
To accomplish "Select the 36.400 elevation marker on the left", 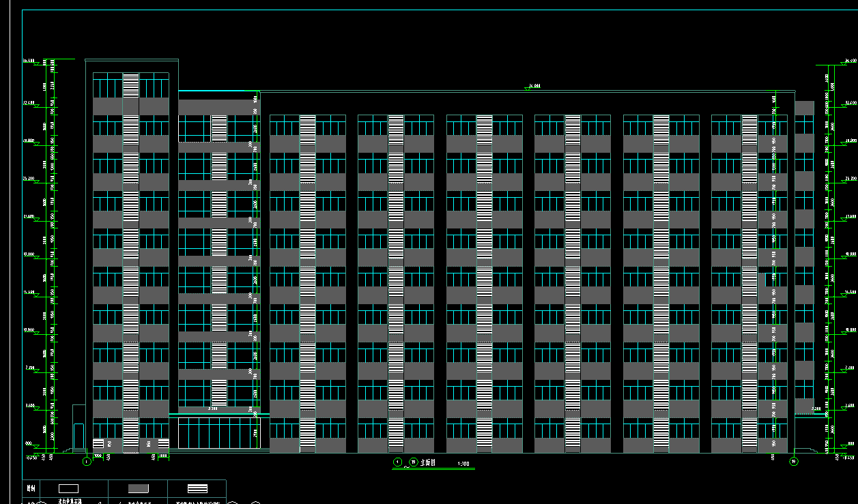I will [29, 61].
